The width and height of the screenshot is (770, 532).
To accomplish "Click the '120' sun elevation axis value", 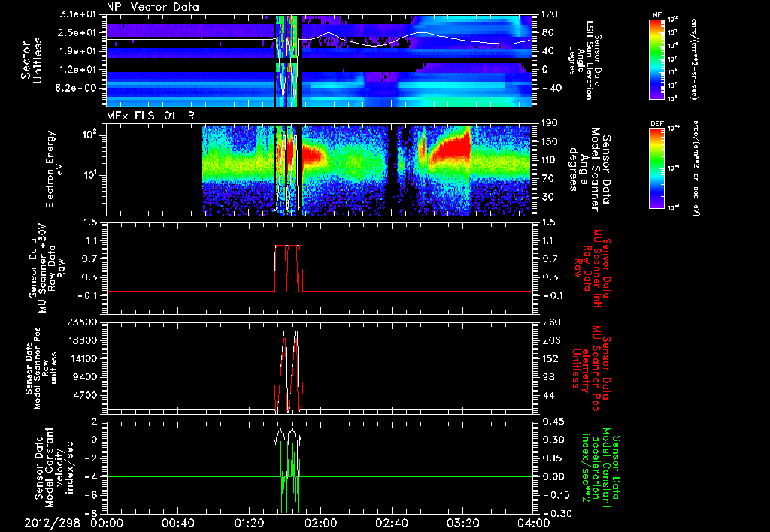I will [550, 14].
